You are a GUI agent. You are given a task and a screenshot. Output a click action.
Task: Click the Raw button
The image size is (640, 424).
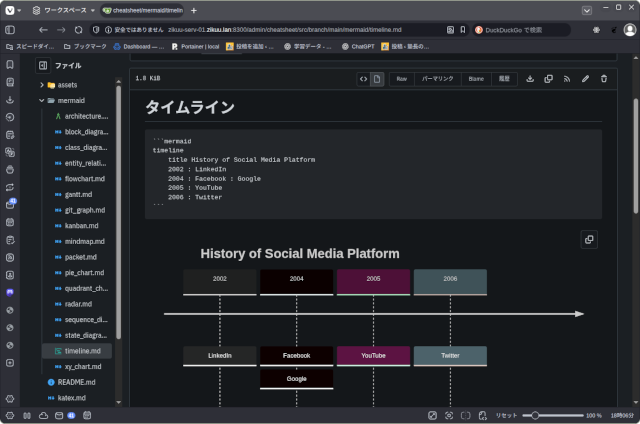(x=401, y=78)
